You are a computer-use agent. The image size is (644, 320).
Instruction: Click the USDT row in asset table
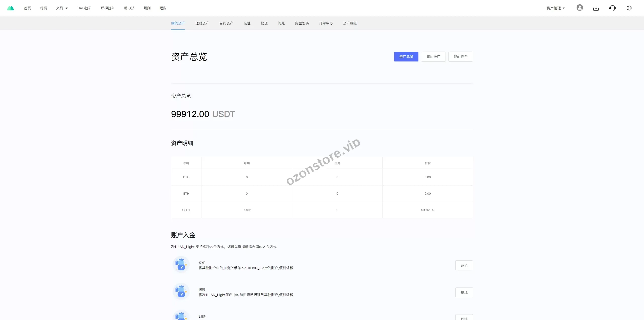[x=186, y=210]
